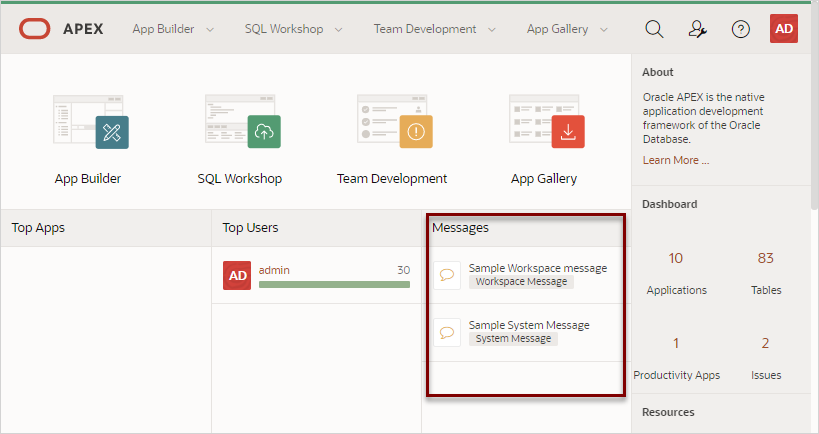The width and height of the screenshot is (819, 434).
Task: Expand the App Gallery menu chevron
Action: click(604, 30)
